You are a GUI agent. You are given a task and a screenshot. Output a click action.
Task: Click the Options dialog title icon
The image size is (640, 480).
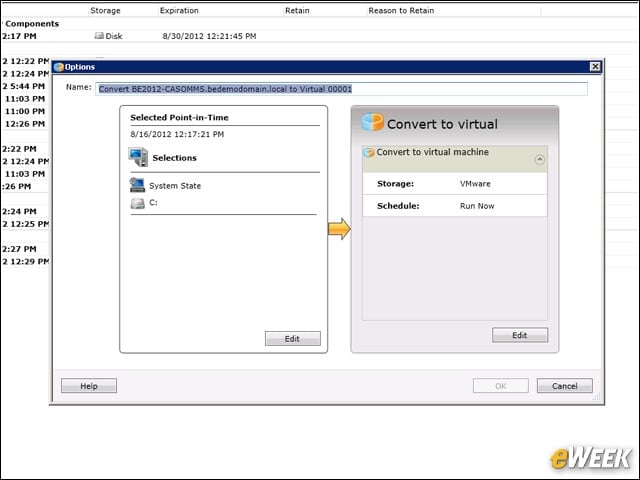coord(59,67)
